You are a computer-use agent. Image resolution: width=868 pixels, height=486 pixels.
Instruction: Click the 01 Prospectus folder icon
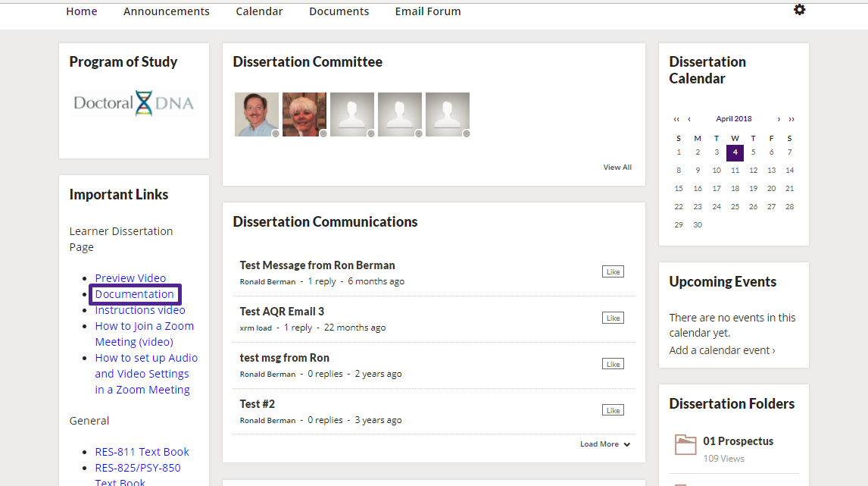tap(685, 444)
